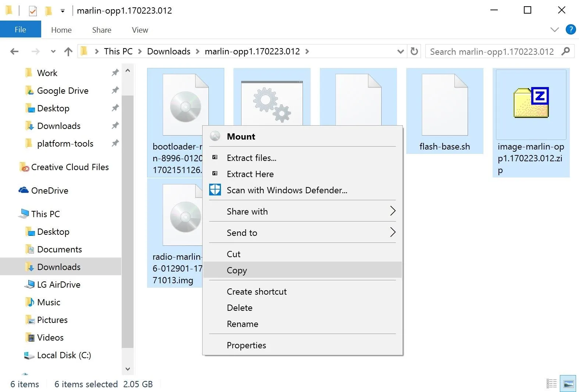The height and width of the screenshot is (392, 579).
Task: Open Music folder under This PC
Action: [49, 302]
